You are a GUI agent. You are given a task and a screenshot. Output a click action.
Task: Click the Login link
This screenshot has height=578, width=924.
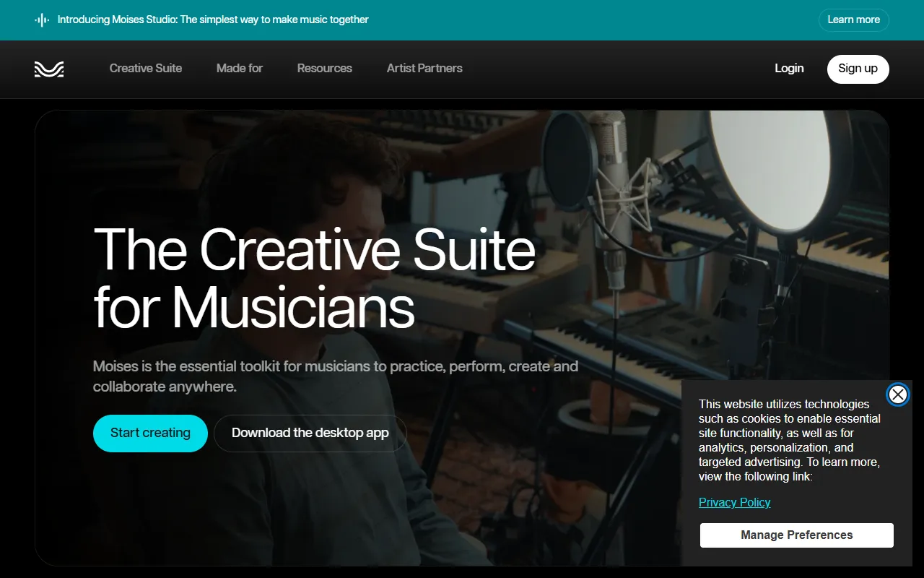(x=789, y=69)
